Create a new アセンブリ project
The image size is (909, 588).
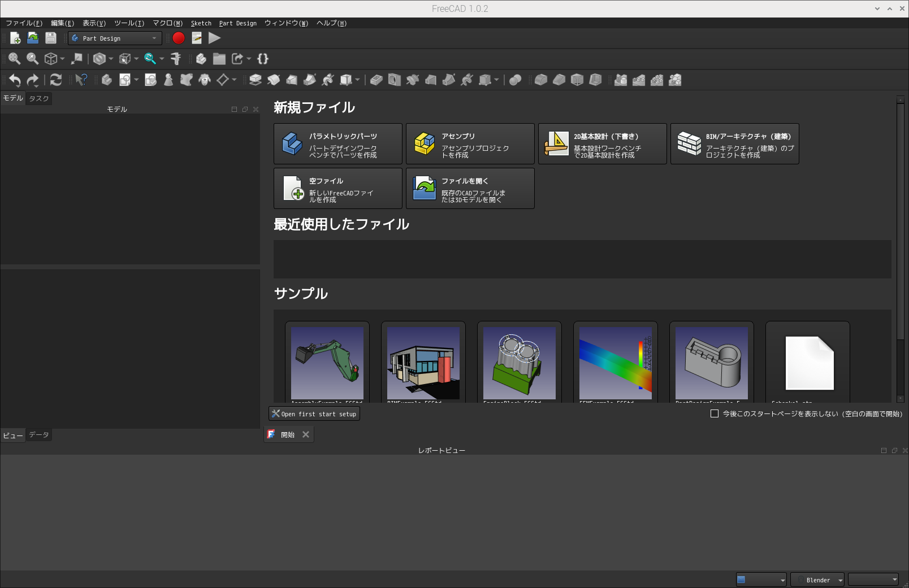tap(470, 144)
